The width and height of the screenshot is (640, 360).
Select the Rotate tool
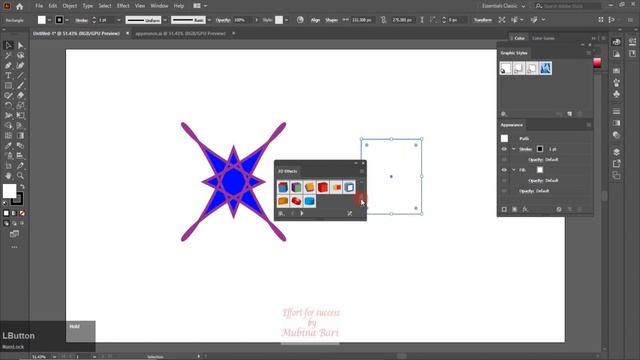8,106
